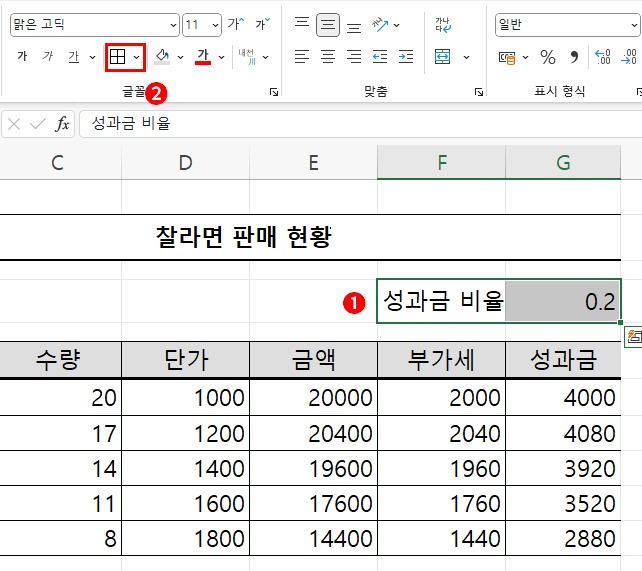Apply percent style

(548, 57)
